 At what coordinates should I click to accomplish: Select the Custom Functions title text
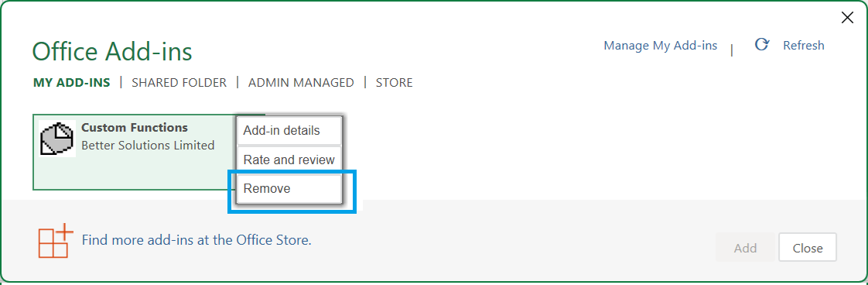point(135,128)
